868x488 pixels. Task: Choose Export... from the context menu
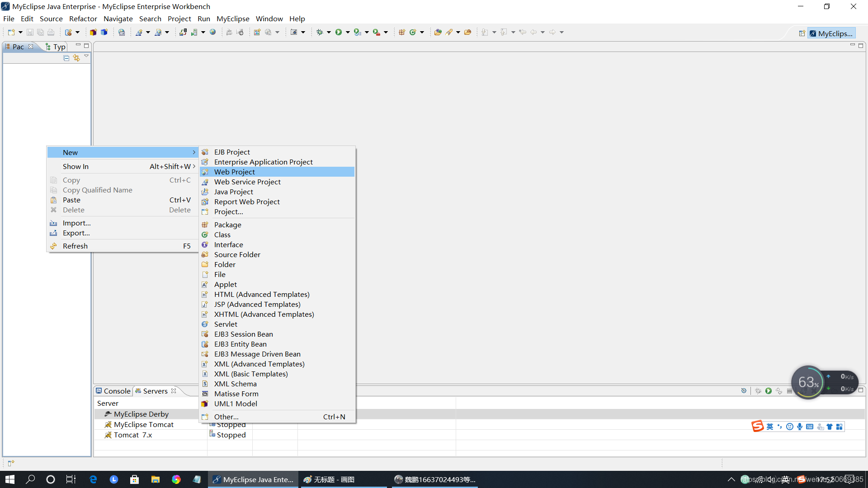tap(123, 233)
